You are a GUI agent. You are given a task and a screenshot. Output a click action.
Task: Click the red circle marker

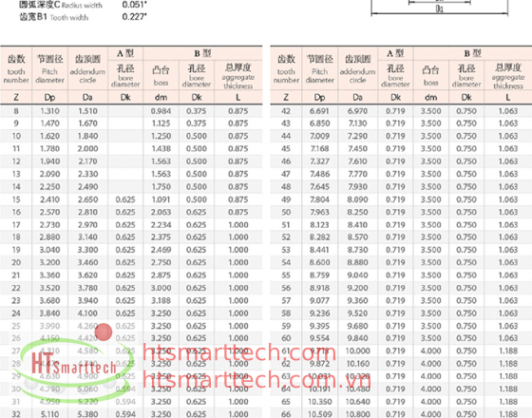104,332
